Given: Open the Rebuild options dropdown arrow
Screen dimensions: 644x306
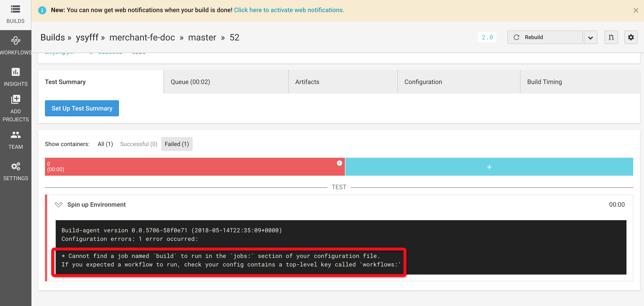Looking at the screenshot, I should click(x=591, y=37).
